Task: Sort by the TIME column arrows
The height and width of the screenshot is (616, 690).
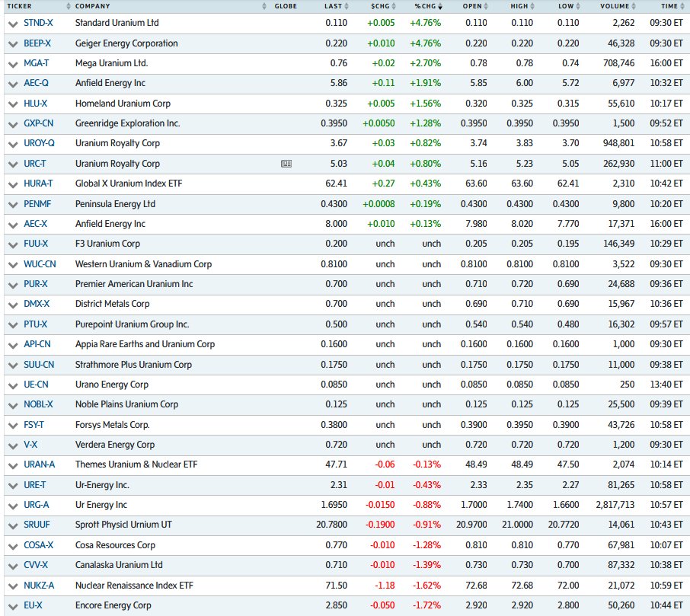Action: click(680, 6)
